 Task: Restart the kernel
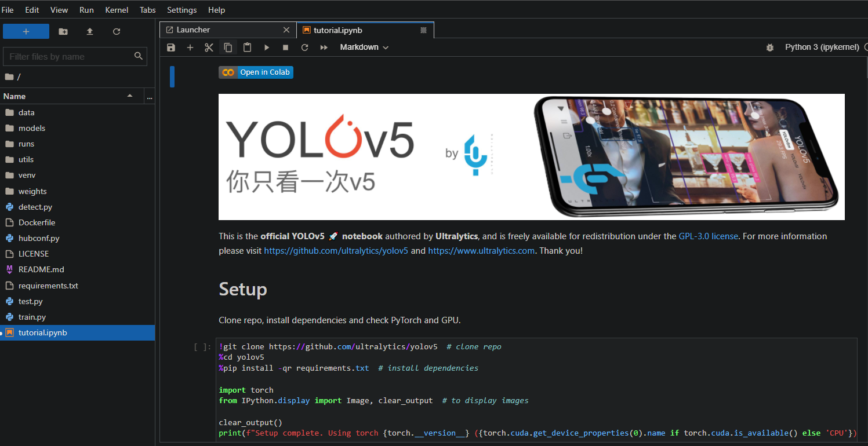pyautogui.click(x=304, y=47)
